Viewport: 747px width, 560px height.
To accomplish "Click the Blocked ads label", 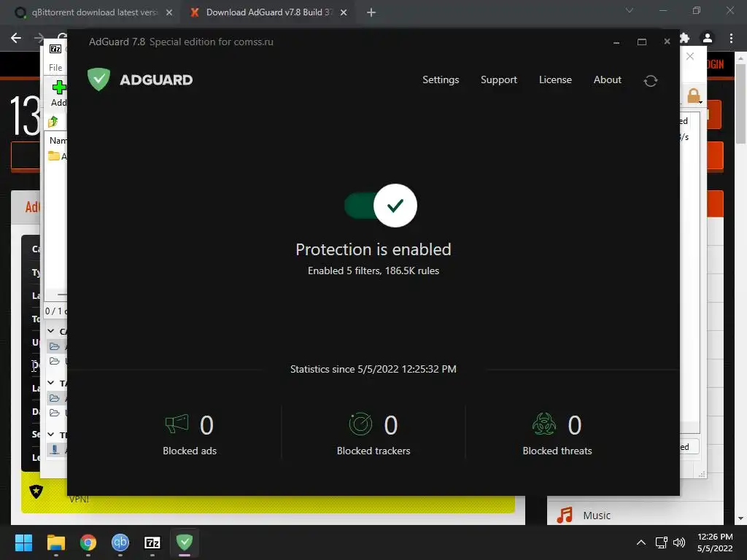I will pos(190,451).
